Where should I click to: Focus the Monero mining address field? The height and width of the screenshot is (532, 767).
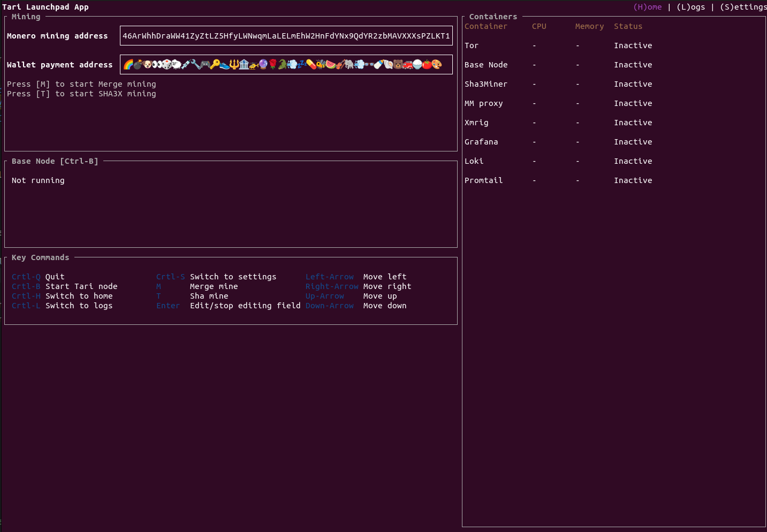[286, 36]
